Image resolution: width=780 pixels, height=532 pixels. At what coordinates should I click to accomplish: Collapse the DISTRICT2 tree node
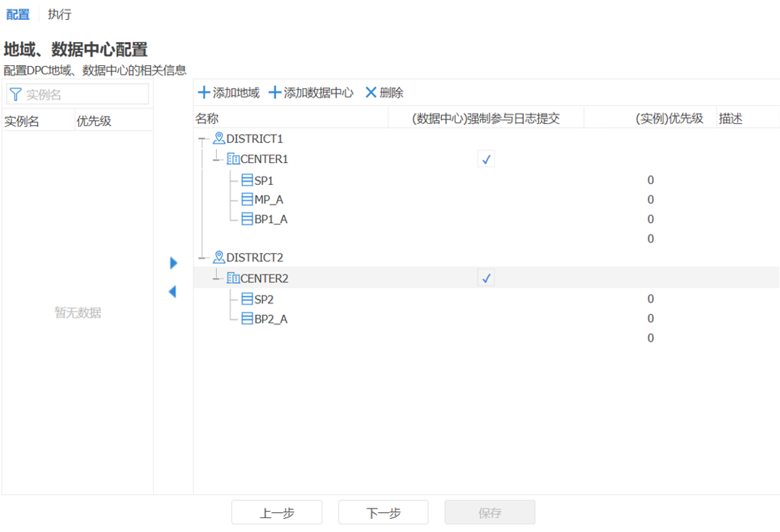[x=201, y=258]
